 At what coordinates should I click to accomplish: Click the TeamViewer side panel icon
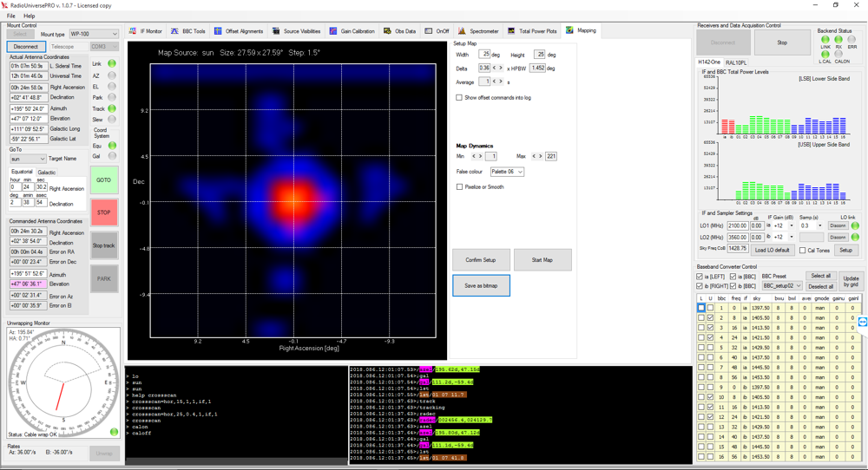click(863, 321)
